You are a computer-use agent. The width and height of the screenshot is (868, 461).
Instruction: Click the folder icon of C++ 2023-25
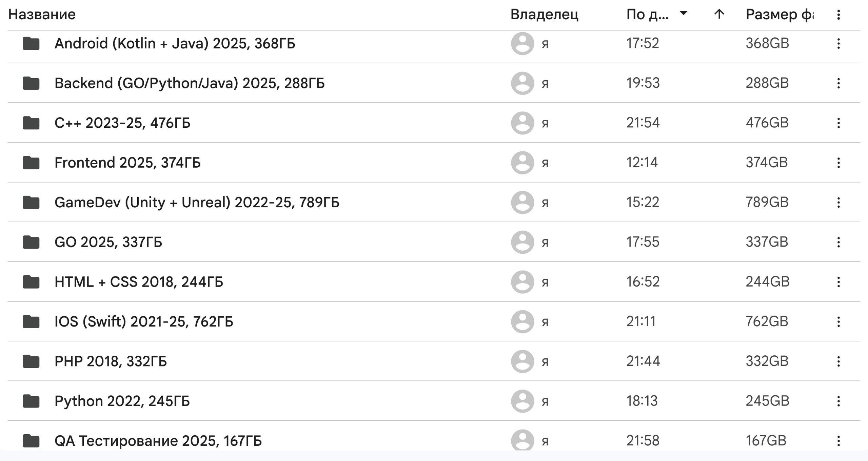(x=31, y=123)
